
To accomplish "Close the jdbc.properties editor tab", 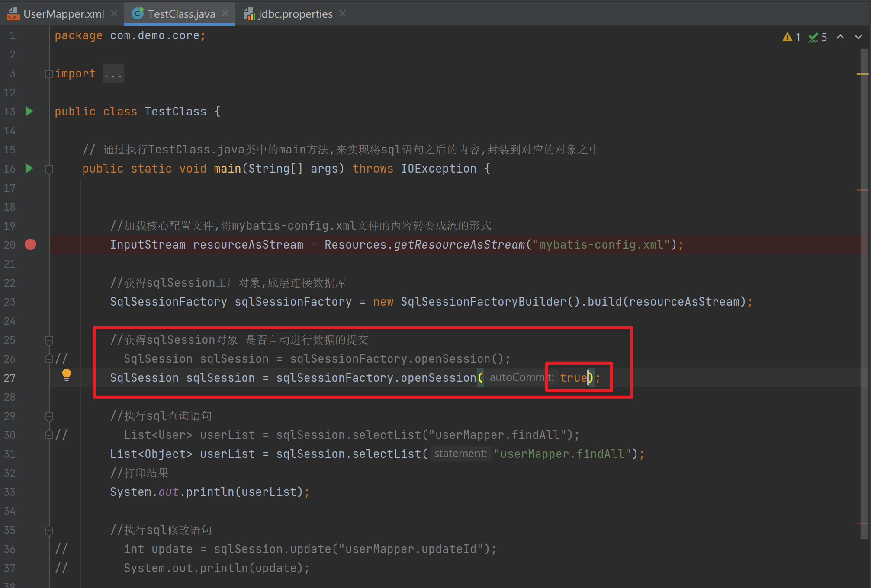I will (343, 14).
